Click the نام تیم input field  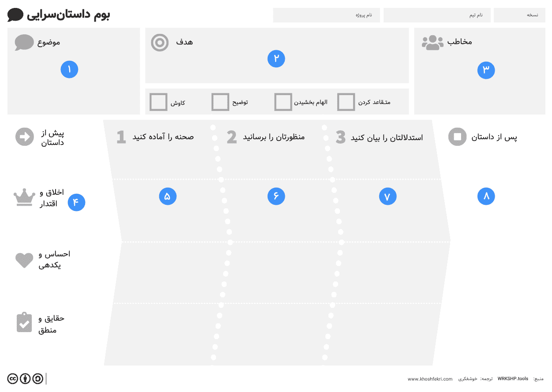437,15
